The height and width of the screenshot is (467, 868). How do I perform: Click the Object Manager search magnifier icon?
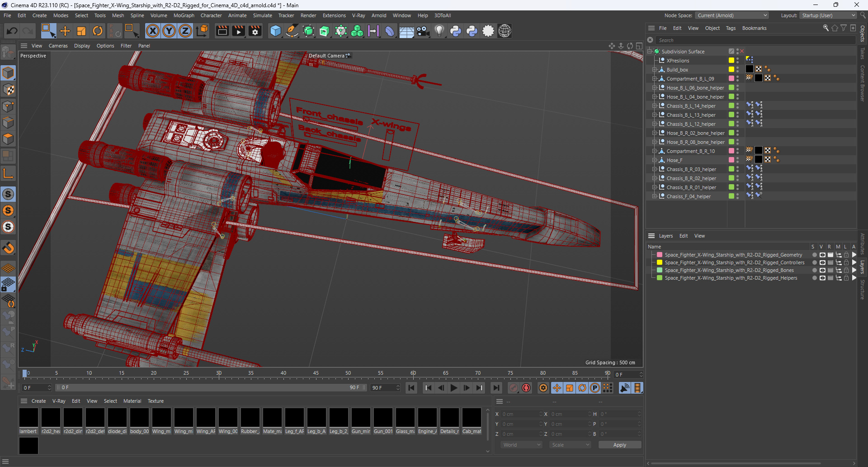(x=826, y=28)
